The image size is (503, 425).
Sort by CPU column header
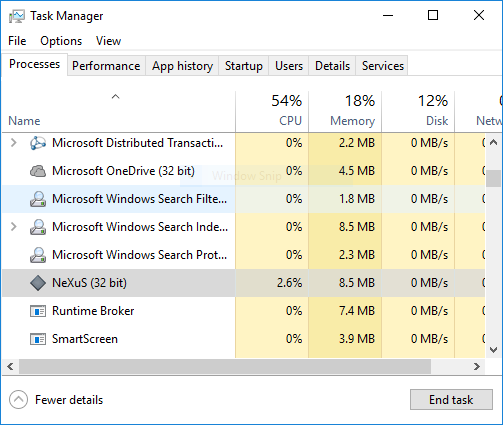pyautogui.click(x=272, y=112)
